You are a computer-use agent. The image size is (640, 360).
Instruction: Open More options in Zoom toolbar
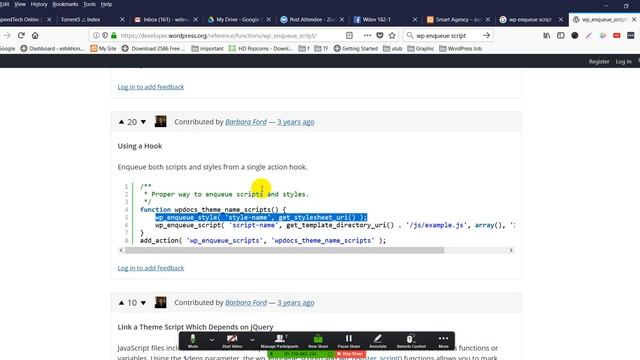point(443,341)
